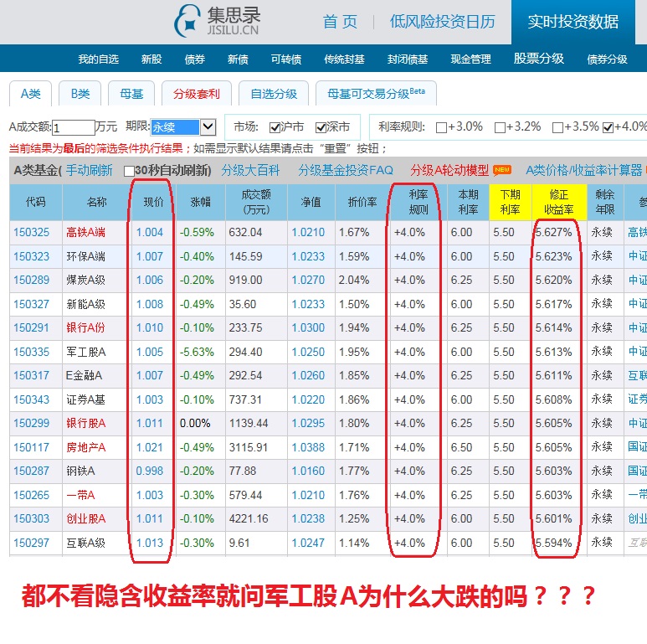Screen dimensions: 647x644
Task: Select volume 4221.16 in 创业股A row
Action: pyautogui.click(x=249, y=519)
